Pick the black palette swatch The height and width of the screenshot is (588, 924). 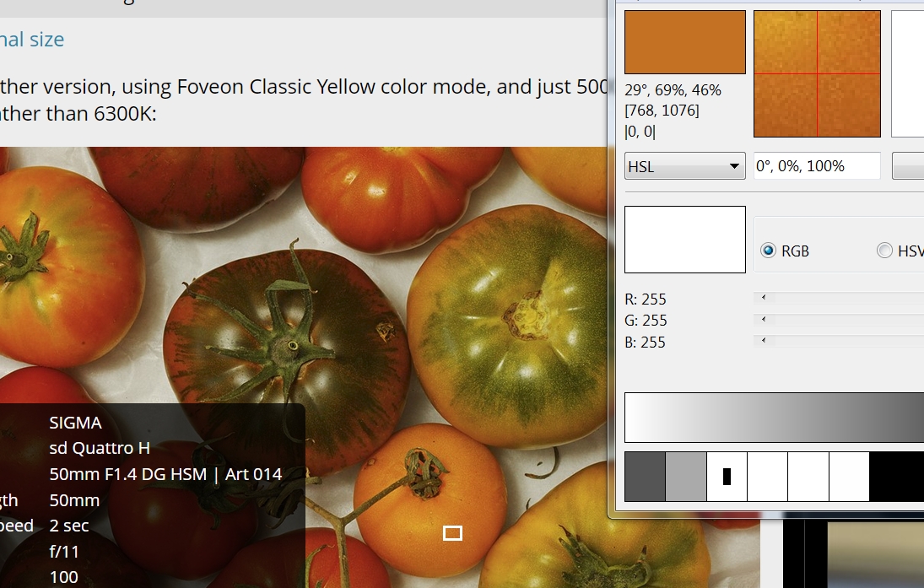click(x=896, y=477)
